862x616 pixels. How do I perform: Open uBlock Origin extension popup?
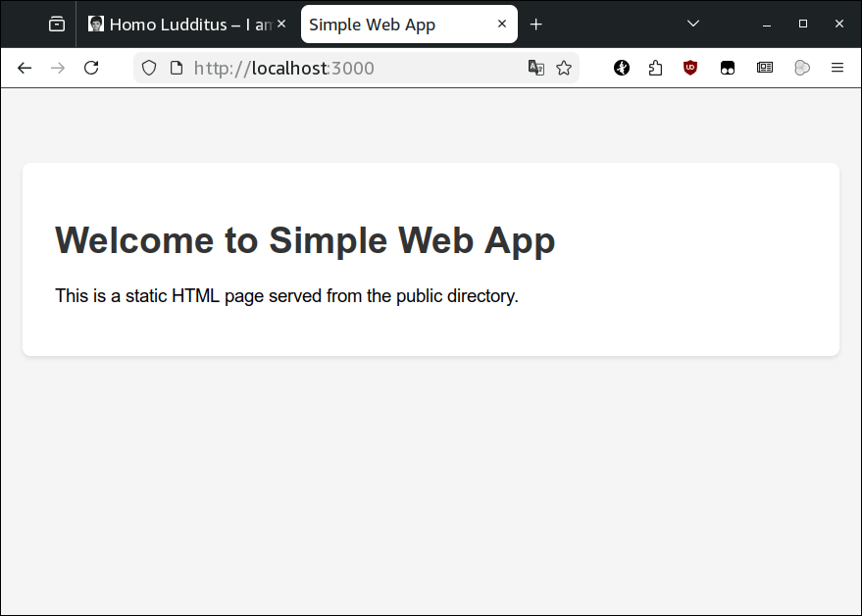click(x=690, y=68)
